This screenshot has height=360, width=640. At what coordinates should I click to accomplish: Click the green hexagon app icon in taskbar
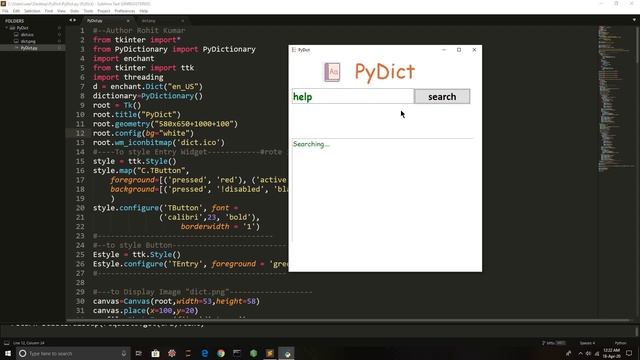point(253,353)
